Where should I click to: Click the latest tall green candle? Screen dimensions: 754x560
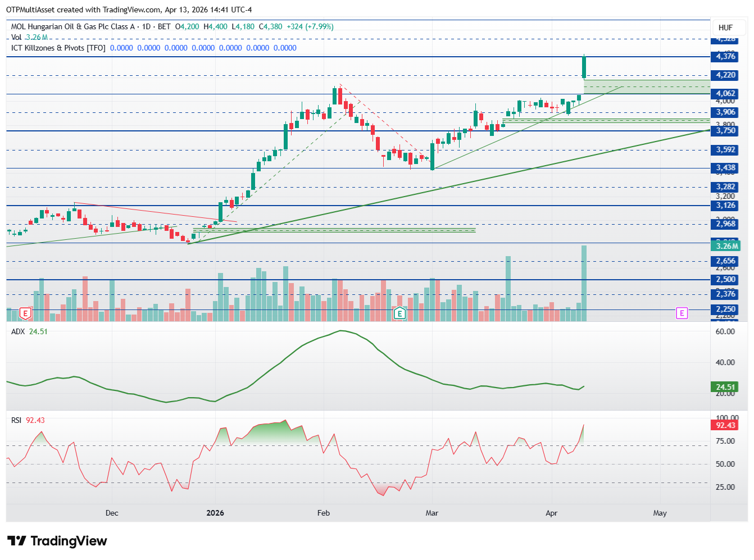pos(584,67)
